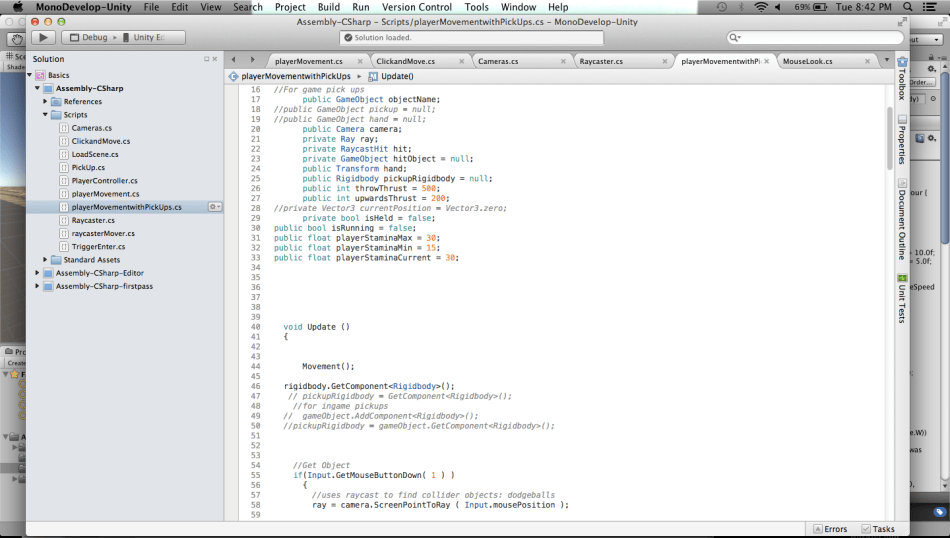Screen dimensions: 950x538
Task: Open the File menu
Action: [x=151, y=7]
